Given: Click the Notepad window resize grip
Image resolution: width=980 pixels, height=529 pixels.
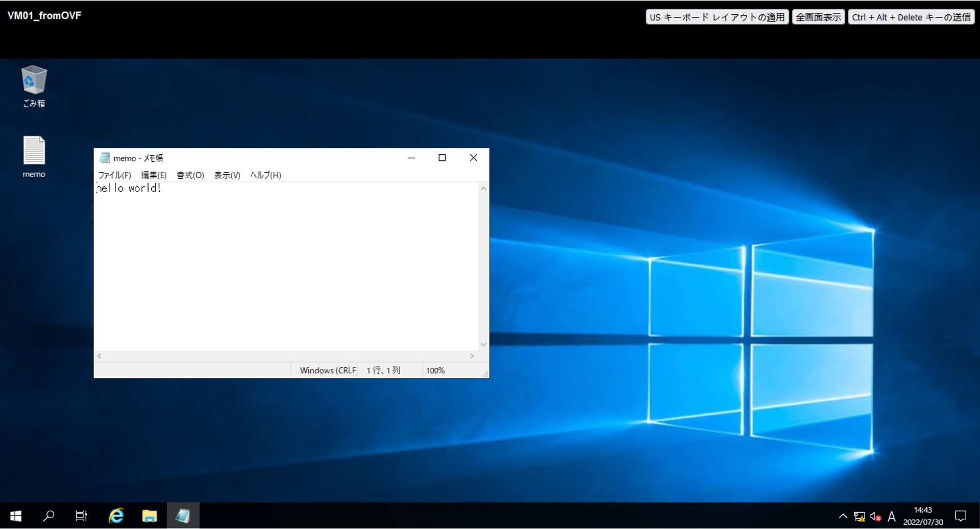Looking at the screenshot, I should click(485, 374).
